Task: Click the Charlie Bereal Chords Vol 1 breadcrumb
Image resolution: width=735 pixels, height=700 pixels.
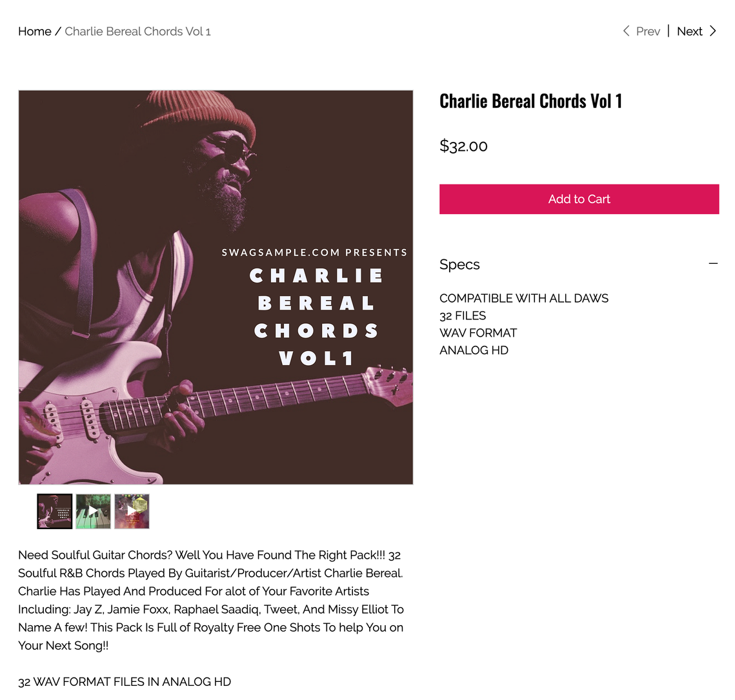Action: [138, 32]
